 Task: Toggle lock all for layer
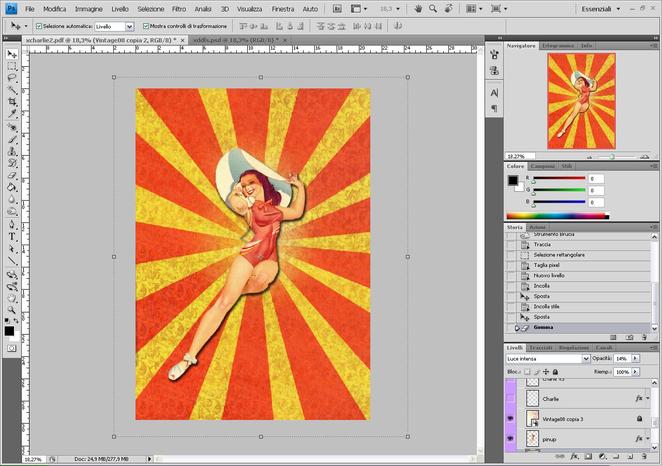pos(556,372)
